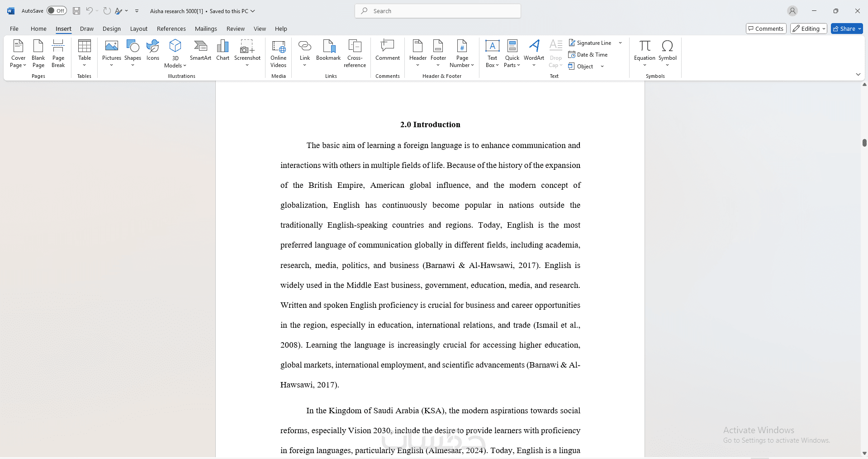
Task: Insert WordArt text
Action: point(534,53)
